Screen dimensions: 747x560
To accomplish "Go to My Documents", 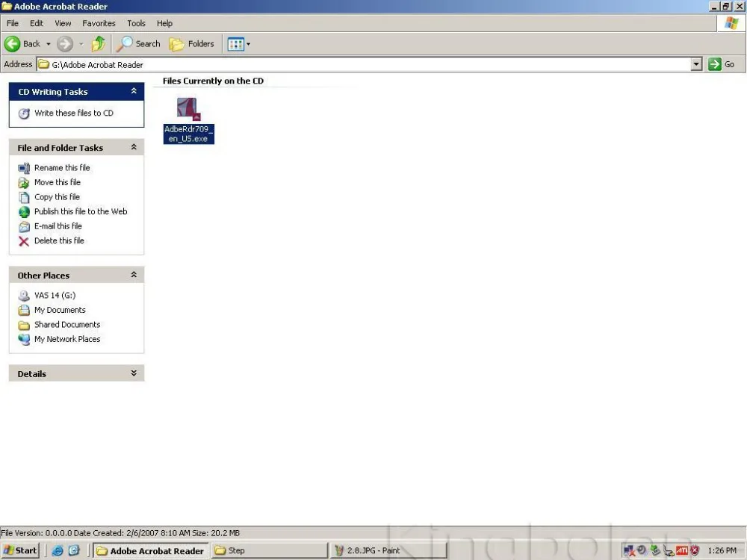I will coord(60,310).
